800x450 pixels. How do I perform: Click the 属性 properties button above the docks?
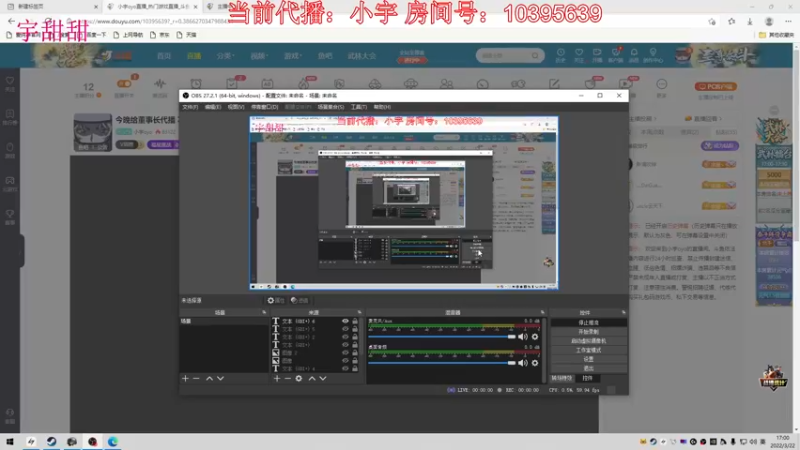click(276, 301)
